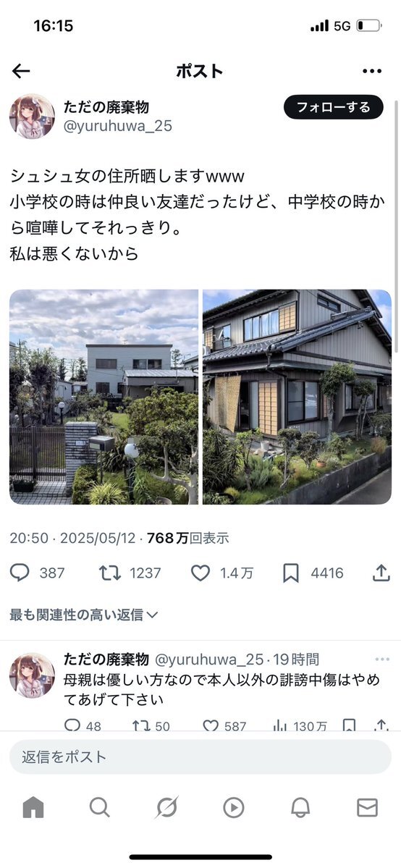Repost using the icon showing 1237

[x=110, y=573]
